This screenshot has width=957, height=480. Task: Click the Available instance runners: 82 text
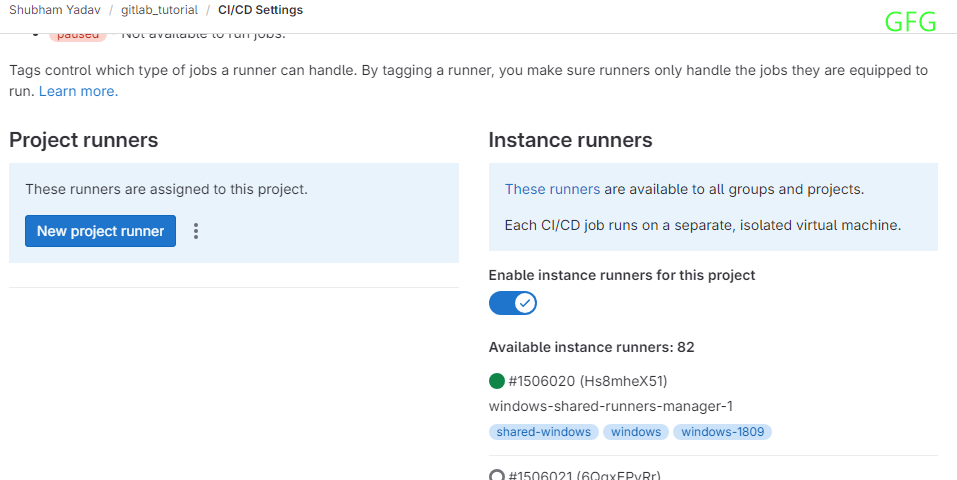[x=591, y=347]
